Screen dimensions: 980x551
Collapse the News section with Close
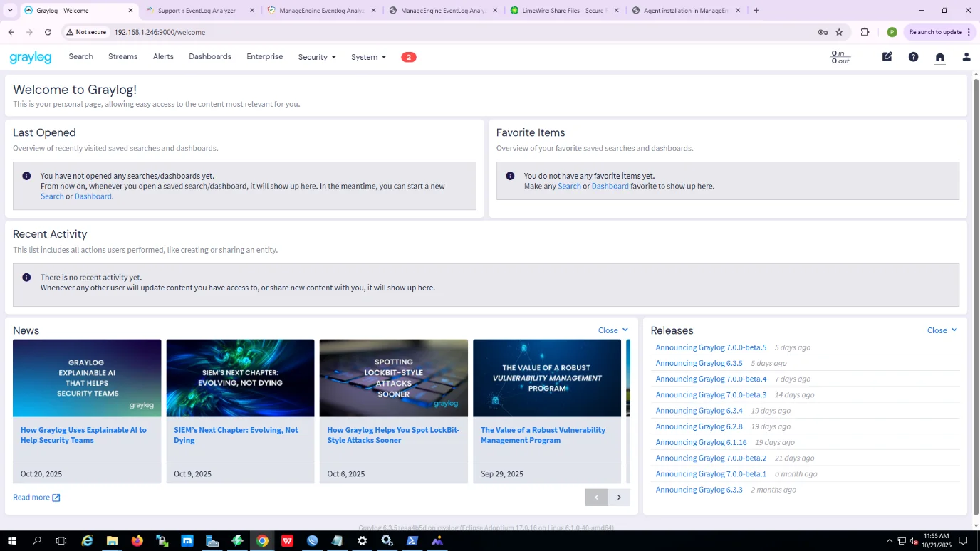coord(613,330)
